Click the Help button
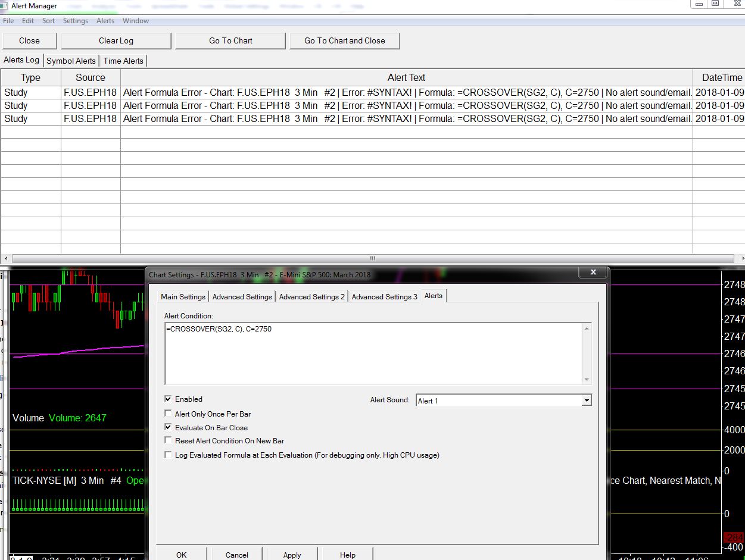Viewport: 745px width, 560px height. [348, 554]
